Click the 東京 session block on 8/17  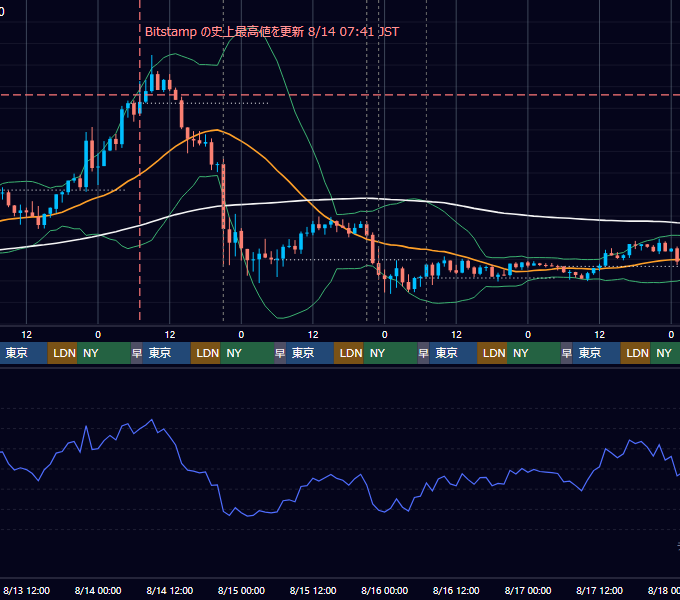(596, 353)
